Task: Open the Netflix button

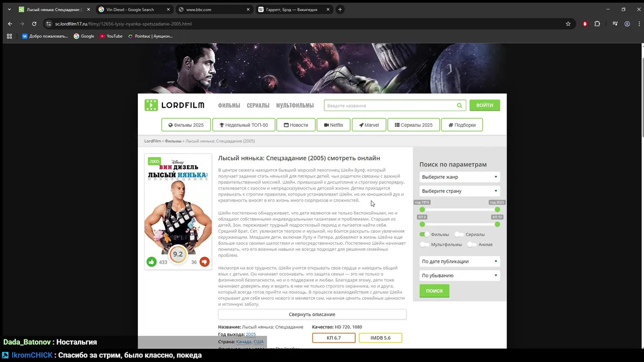Action: coord(333,125)
